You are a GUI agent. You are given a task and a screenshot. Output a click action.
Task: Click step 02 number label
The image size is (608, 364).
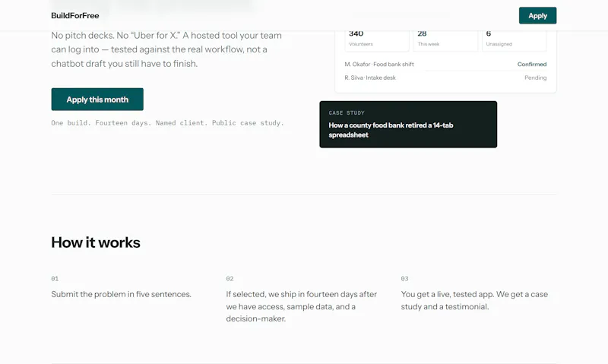pyautogui.click(x=230, y=278)
